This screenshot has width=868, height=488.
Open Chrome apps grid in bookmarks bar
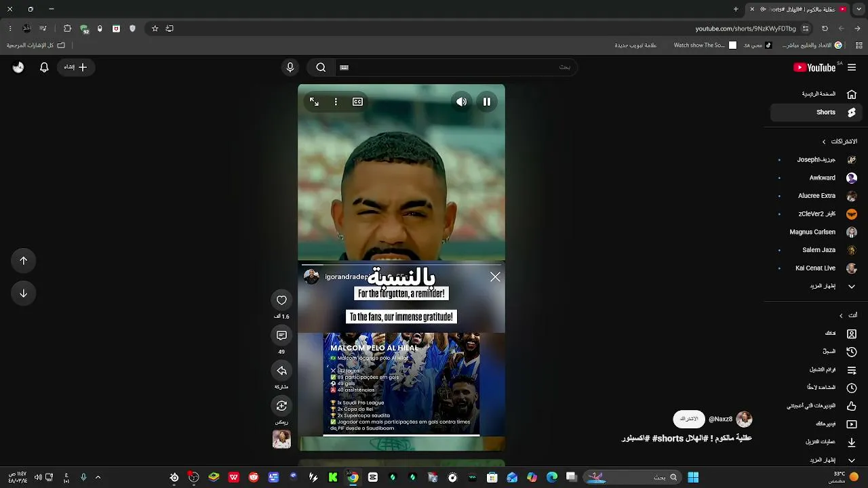tap(859, 45)
